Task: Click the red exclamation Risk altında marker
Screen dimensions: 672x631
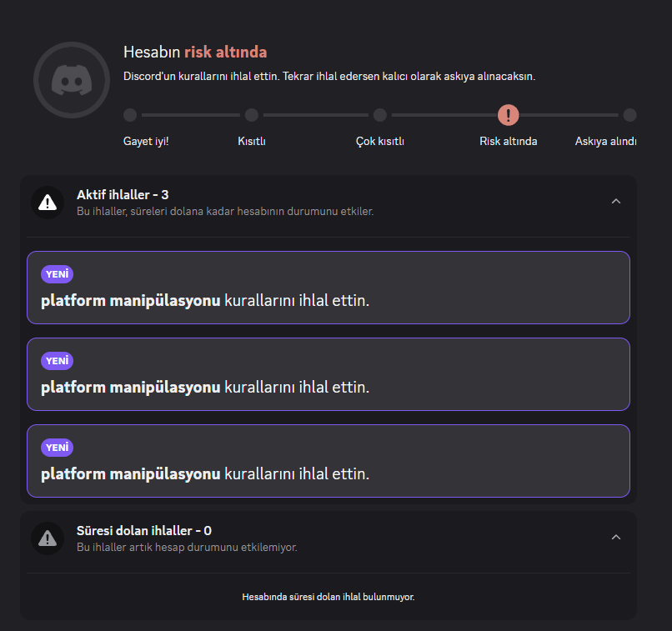Action: click(509, 115)
